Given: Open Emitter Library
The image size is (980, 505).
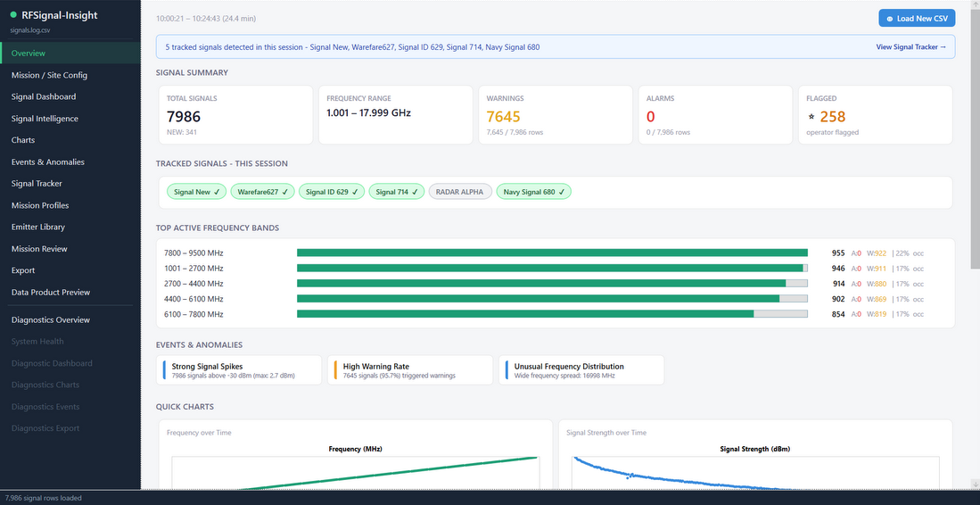Looking at the screenshot, I should click(70, 227).
